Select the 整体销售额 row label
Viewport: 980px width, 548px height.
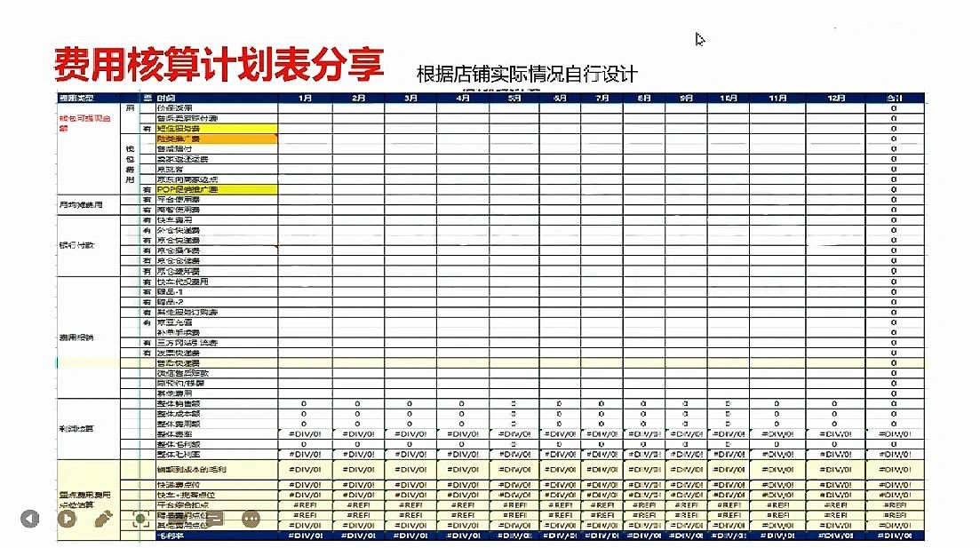click(x=178, y=403)
